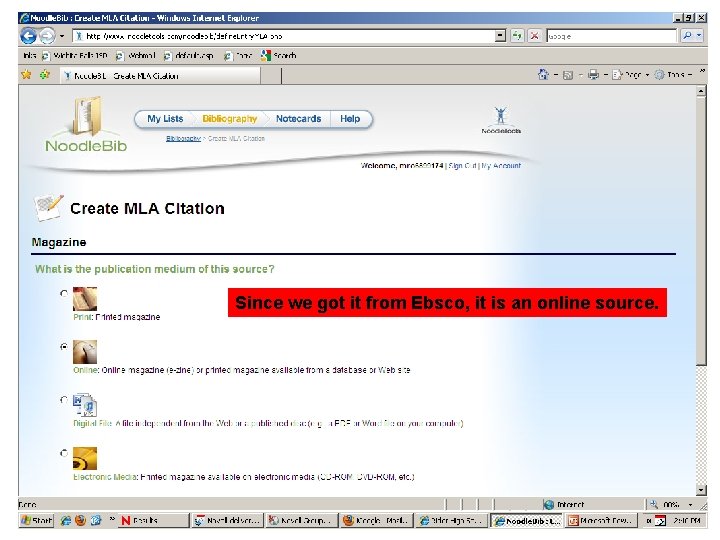Click the page scrollbar up arrow

(x=701, y=91)
